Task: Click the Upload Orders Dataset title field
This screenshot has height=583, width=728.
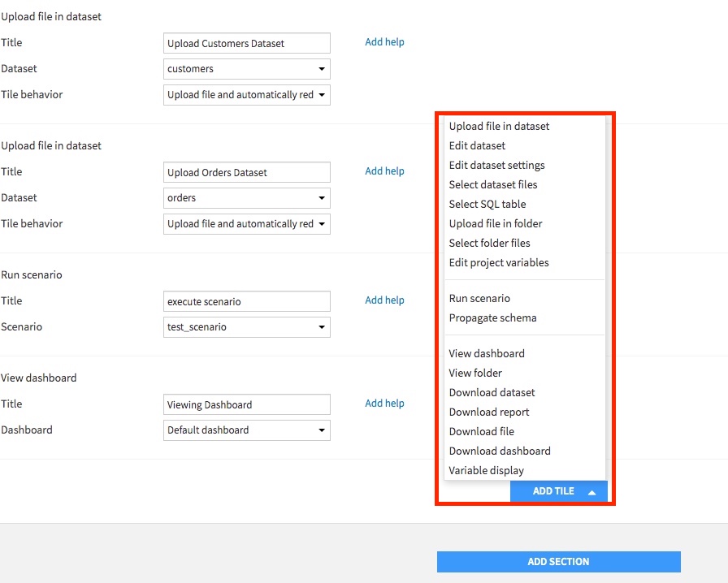Action: tap(246, 172)
